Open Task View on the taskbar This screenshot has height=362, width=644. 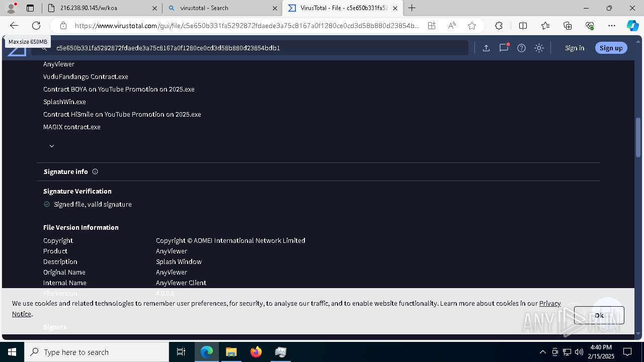pyautogui.click(x=181, y=352)
